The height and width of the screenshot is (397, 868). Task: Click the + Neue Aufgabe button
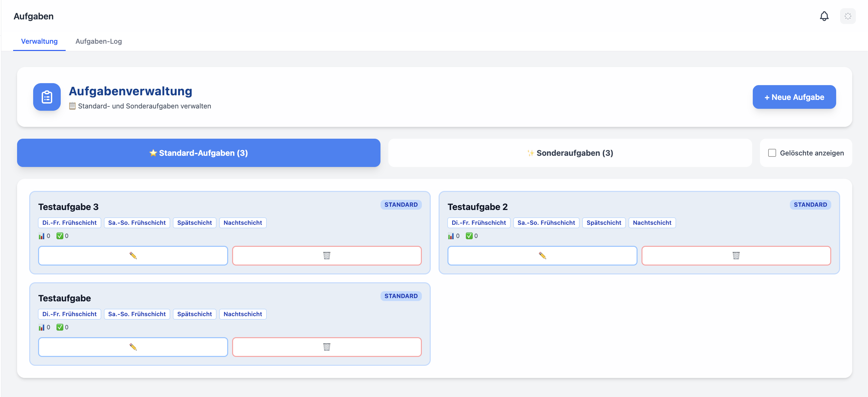coord(794,97)
